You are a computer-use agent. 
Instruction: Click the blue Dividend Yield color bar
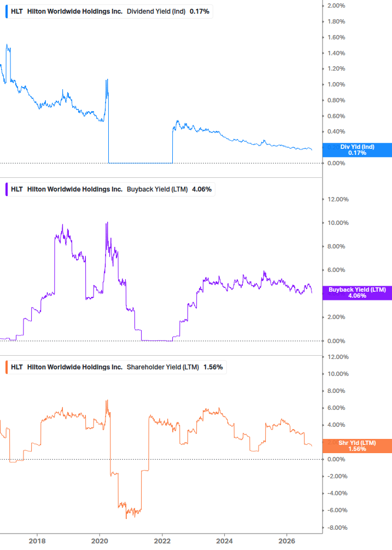pyautogui.click(x=7, y=11)
